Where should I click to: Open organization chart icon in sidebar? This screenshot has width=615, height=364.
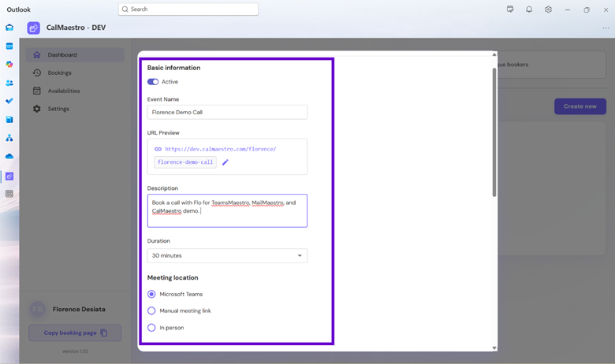(x=9, y=138)
